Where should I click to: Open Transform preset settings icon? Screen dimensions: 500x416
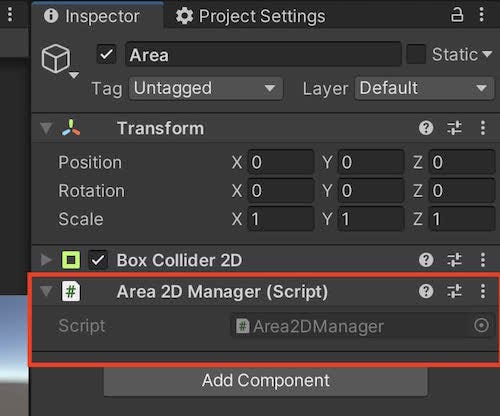(x=454, y=128)
